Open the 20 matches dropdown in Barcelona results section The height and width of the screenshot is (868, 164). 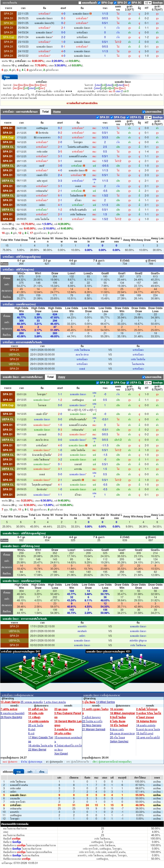point(147,117)
